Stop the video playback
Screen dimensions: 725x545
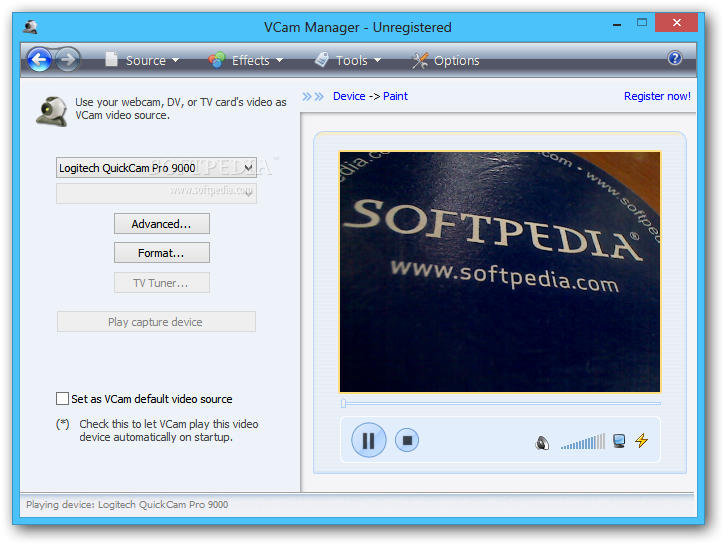coord(407,440)
